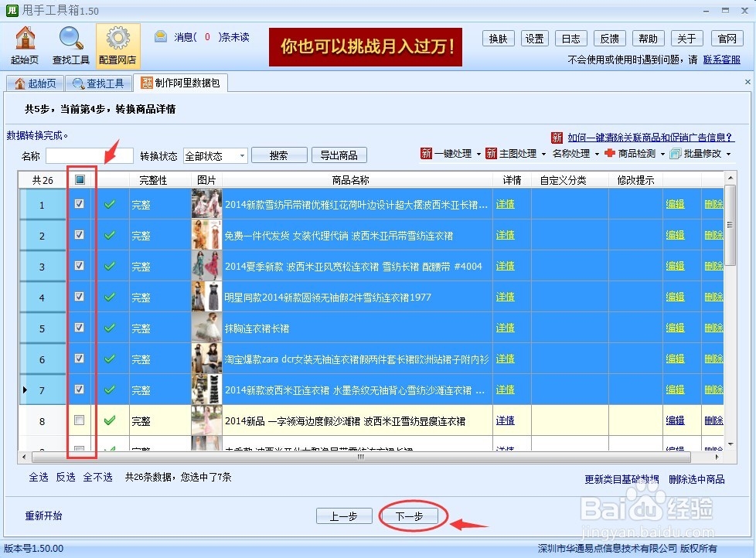Open the 换肤 skin changer
Screen dimensions: 756x558
click(x=498, y=38)
